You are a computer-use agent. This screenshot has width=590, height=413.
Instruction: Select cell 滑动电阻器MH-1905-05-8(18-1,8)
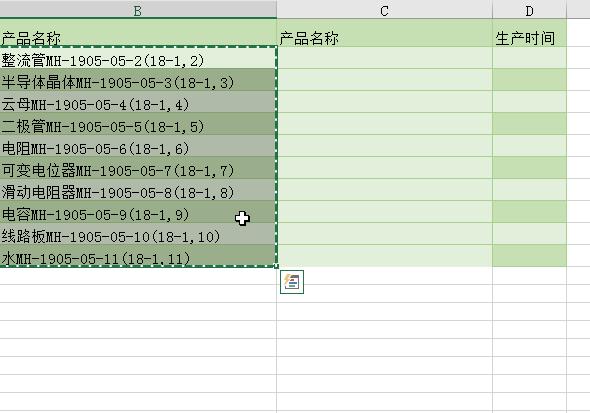[x=138, y=190]
